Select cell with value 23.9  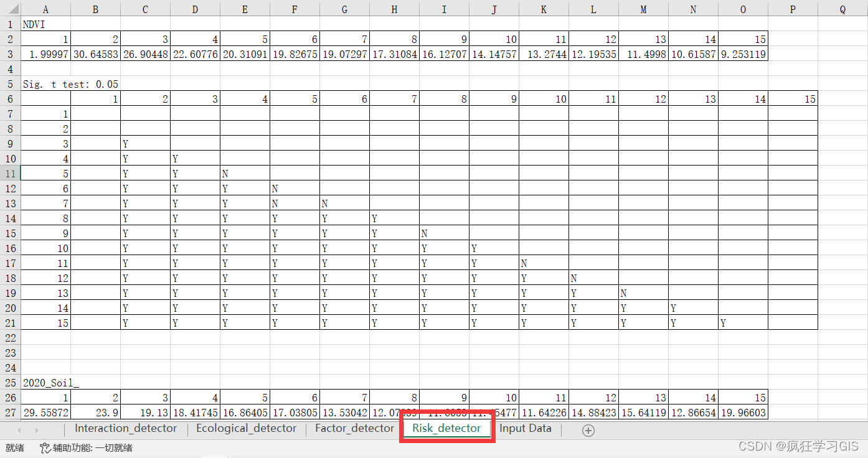(x=96, y=413)
